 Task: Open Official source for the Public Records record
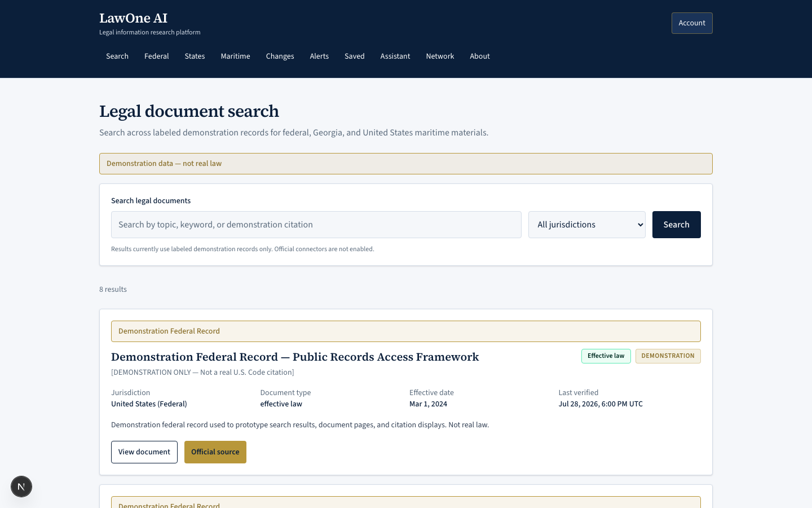215,452
